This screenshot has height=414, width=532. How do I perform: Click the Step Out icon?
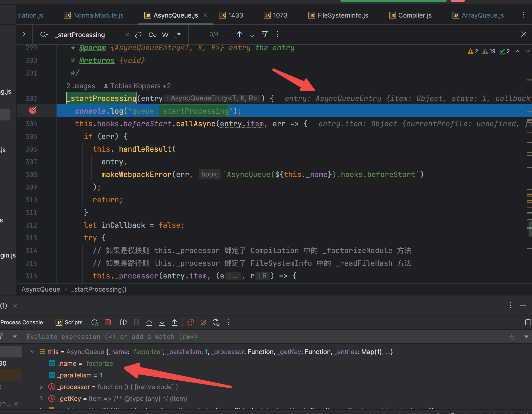point(175,322)
